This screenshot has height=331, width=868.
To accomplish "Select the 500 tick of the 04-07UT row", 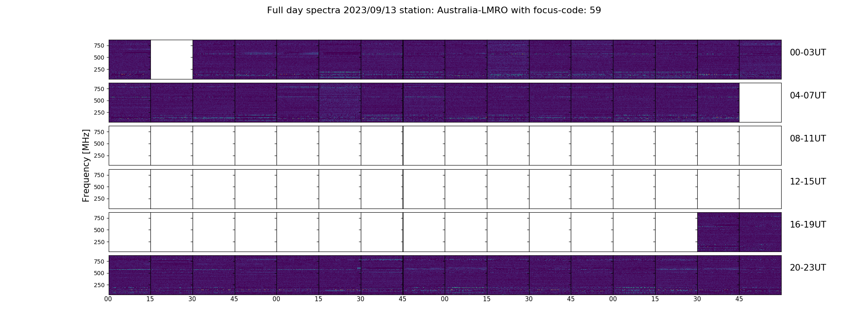I will tap(99, 101).
